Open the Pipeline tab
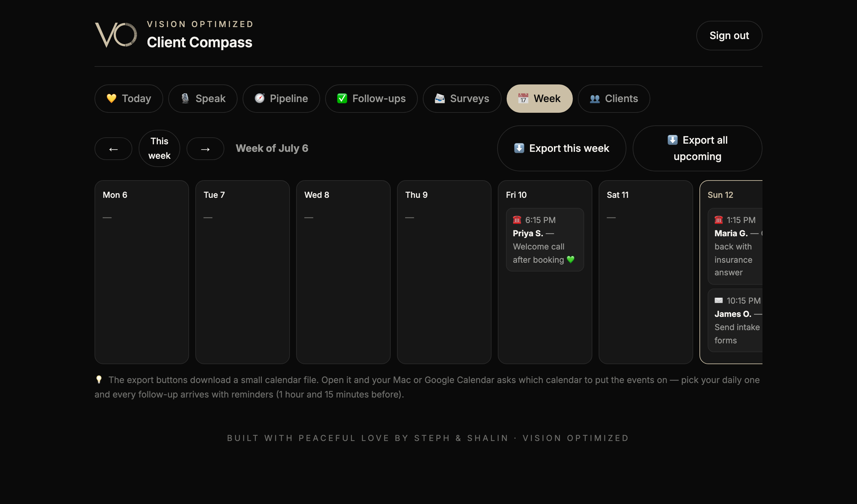Viewport: 857px width, 504px height. [x=281, y=99]
